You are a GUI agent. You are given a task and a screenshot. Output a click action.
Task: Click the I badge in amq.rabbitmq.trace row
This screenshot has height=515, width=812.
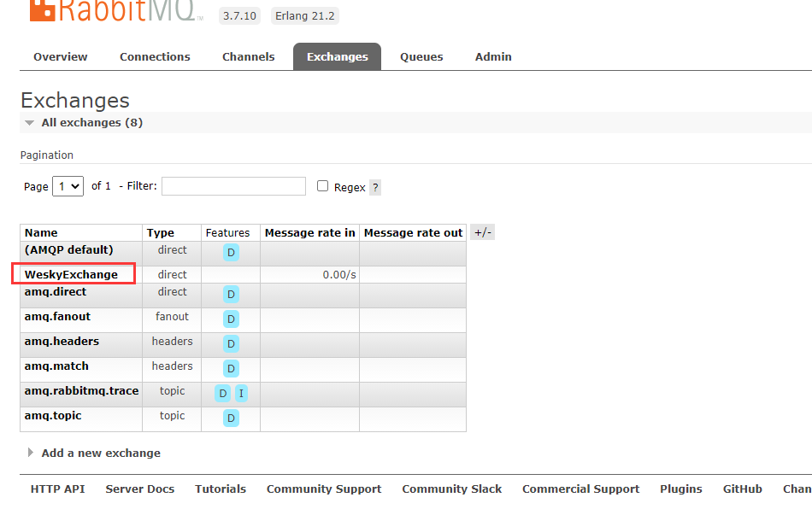pos(241,394)
